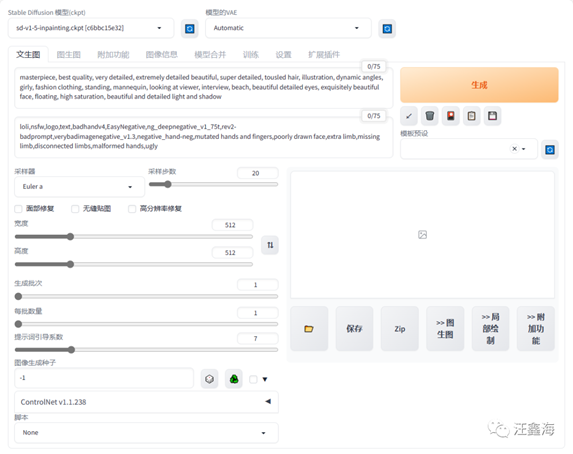573x454 pixels.
Task: Open the 扩展插件 tab
Action: (324, 55)
